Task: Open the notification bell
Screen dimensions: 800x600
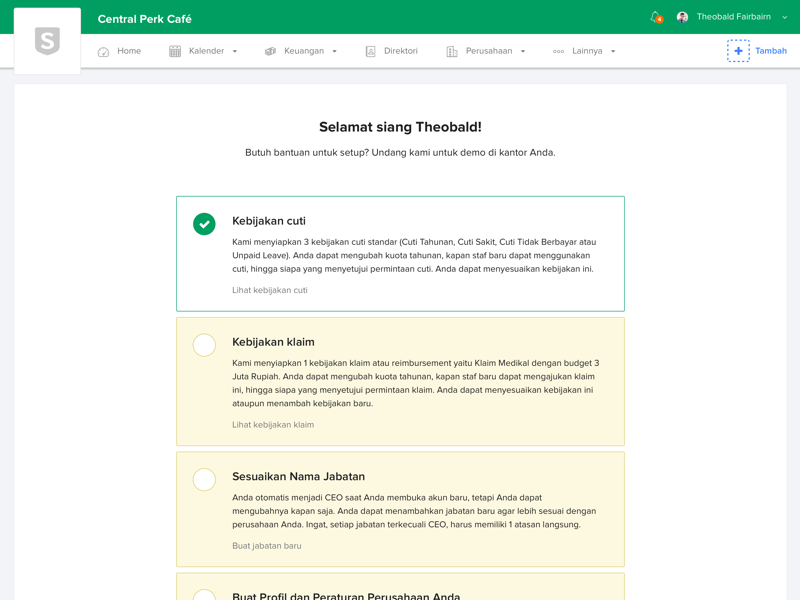Action: [655, 17]
